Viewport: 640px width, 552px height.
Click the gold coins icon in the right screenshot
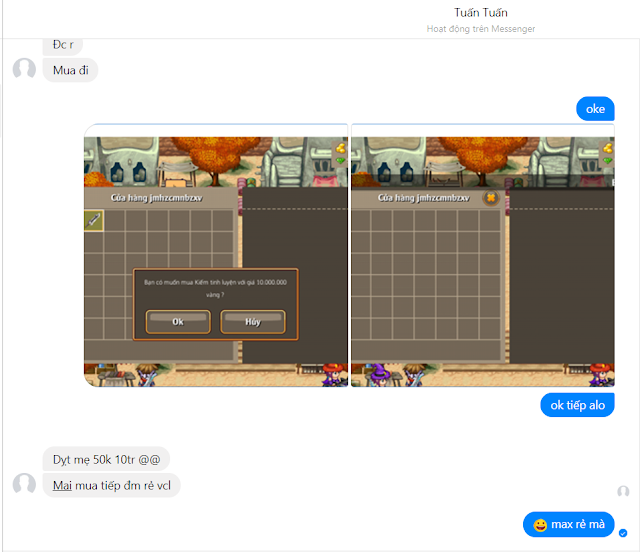(608, 148)
